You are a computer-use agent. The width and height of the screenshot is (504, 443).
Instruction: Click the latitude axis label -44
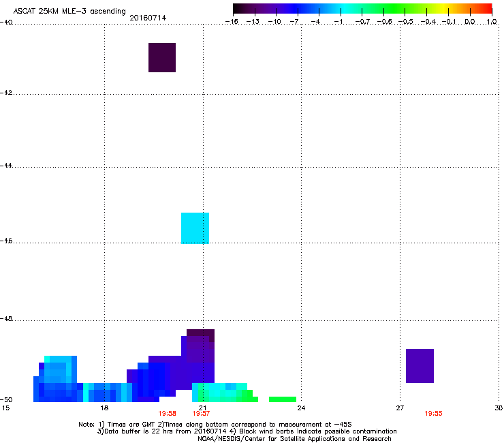pyautogui.click(x=6, y=166)
